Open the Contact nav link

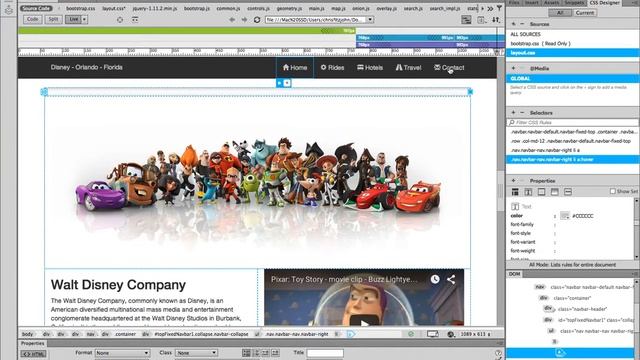[449, 67]
